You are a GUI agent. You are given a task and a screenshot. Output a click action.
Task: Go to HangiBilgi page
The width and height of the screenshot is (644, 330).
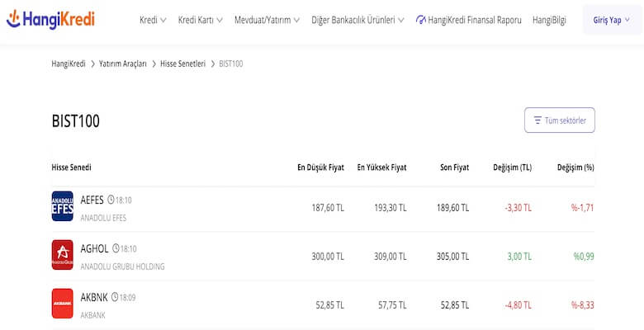click(x=549, y=20)
